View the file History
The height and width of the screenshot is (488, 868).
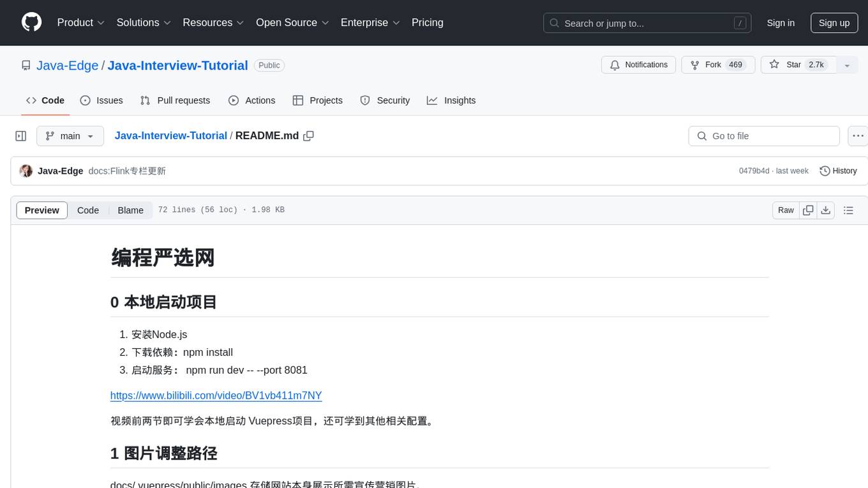[x=838, y=171]
